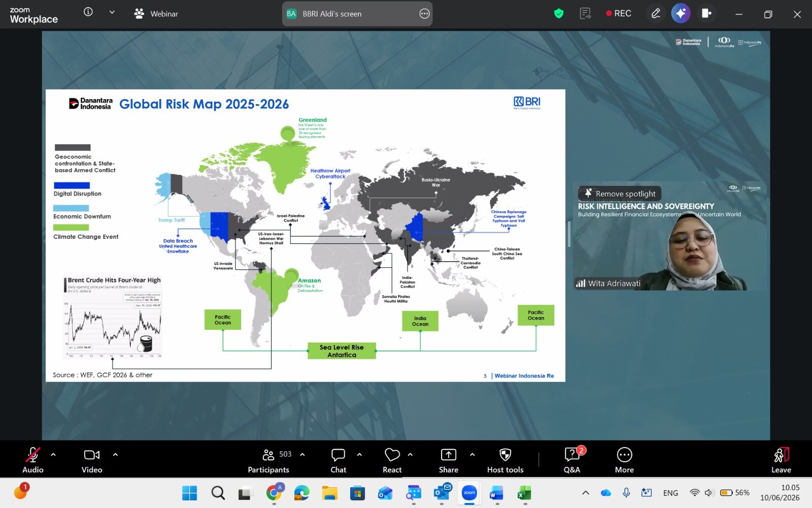The height and width of the screenshot is (508, 812).
Task: Click the microphone tray icon
Action: (x=627, y=493)
